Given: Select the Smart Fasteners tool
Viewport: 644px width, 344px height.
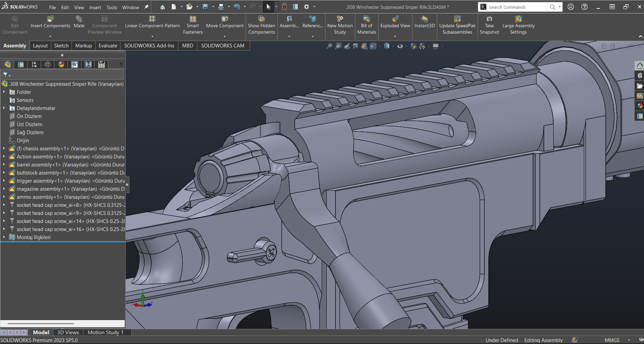Looking at the screenshot, I should 193,20.
